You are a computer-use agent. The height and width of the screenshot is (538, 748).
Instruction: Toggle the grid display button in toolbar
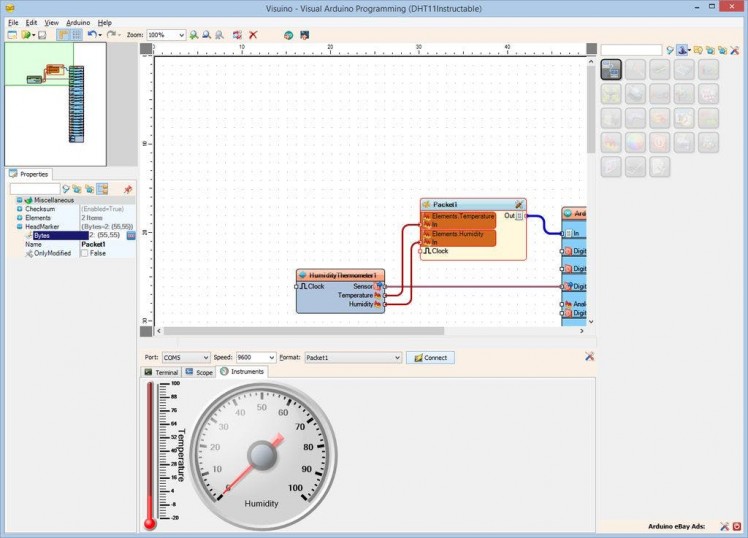[x=76, y=35]
